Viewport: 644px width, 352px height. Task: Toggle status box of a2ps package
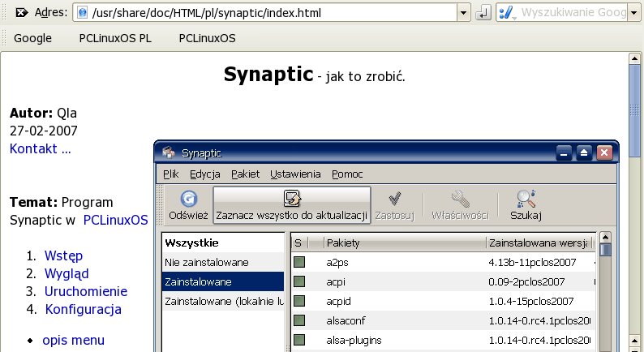tap(299, 262)
